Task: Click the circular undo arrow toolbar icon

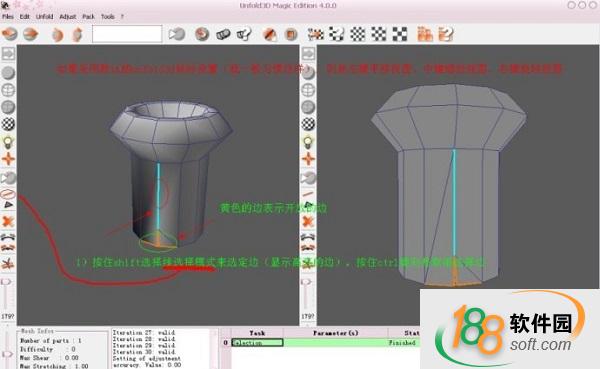Action: [x=202, y=34]
